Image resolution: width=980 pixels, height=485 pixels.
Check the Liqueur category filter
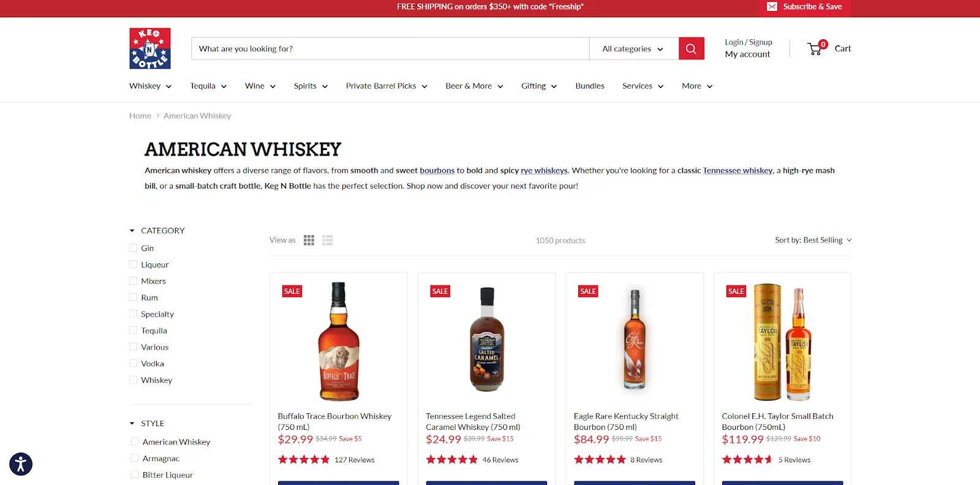click(133, 265)
